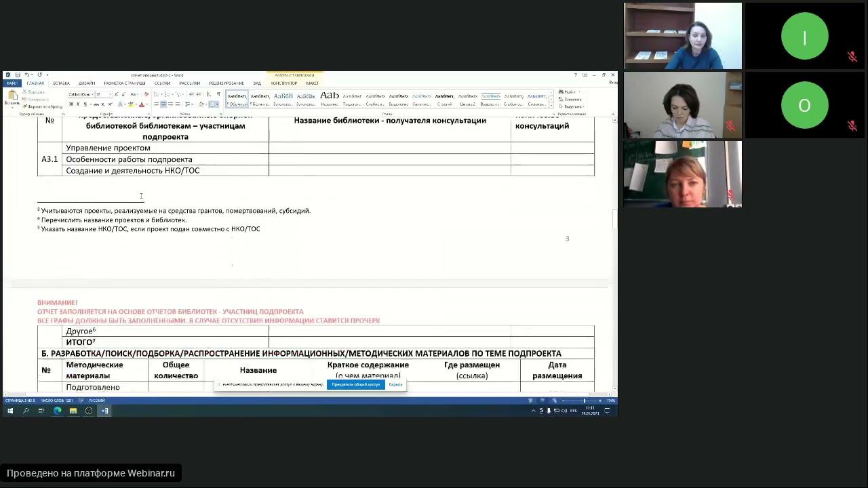Open the Разметка страницы tab
This screenshot has width=868, height=488.
point(125,83)
